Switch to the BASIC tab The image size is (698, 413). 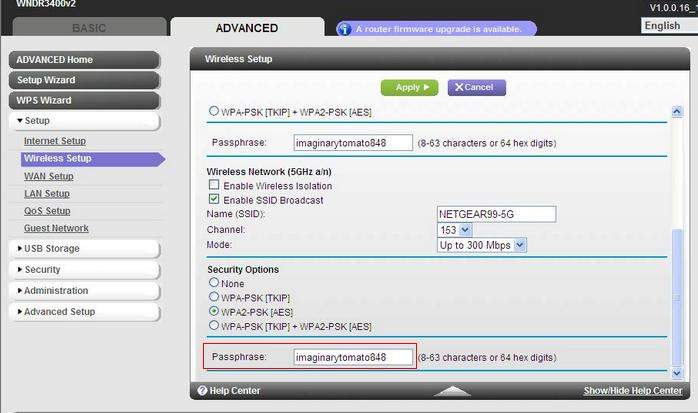(89, 28)
